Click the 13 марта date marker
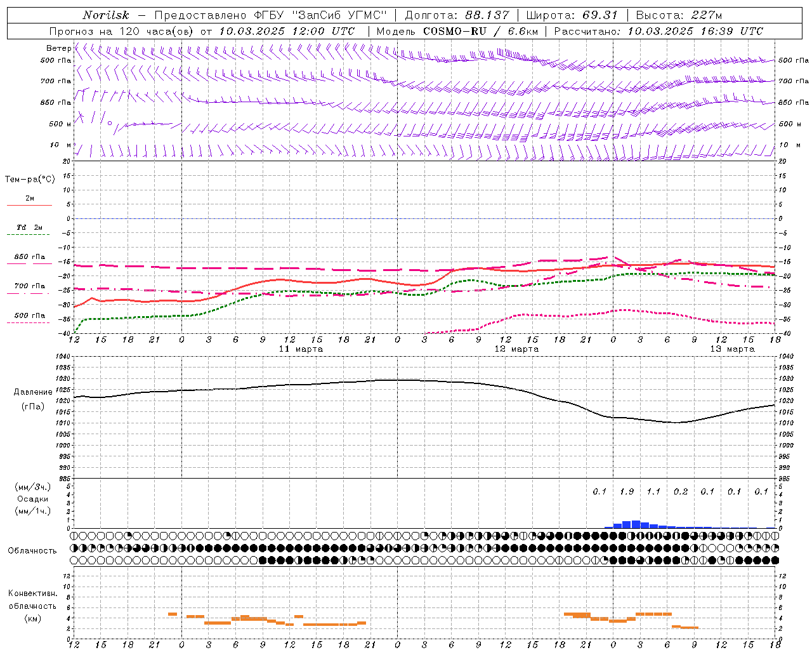Screen dimensions: 812x650 [732, 349]
